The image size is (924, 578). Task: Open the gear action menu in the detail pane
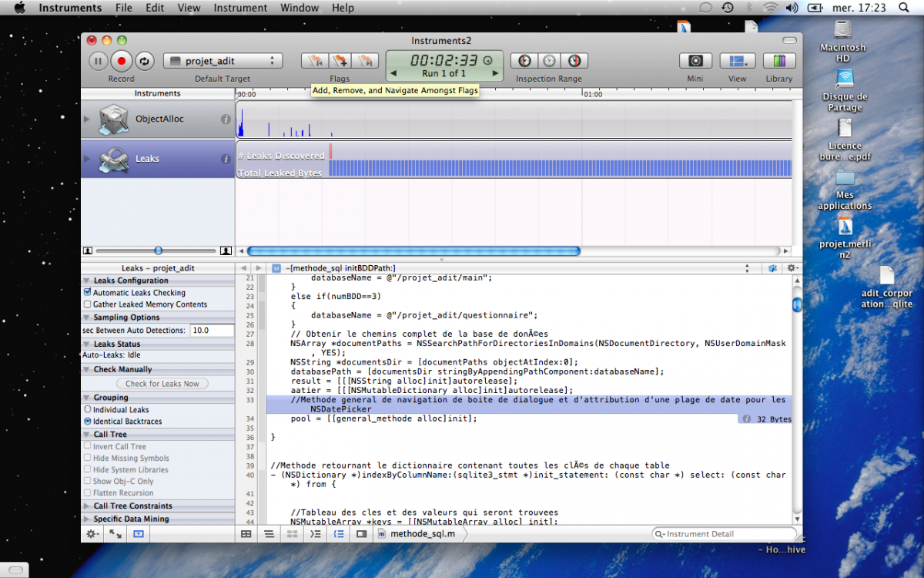pos(92,533)
